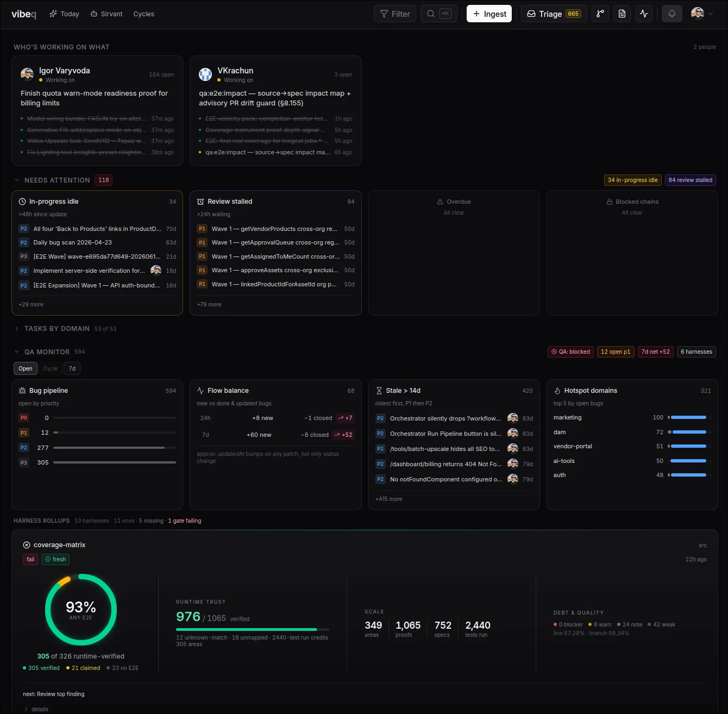728x714 pixels.
Task: Click the marketing hotspot domain bar
Action: 689,417
